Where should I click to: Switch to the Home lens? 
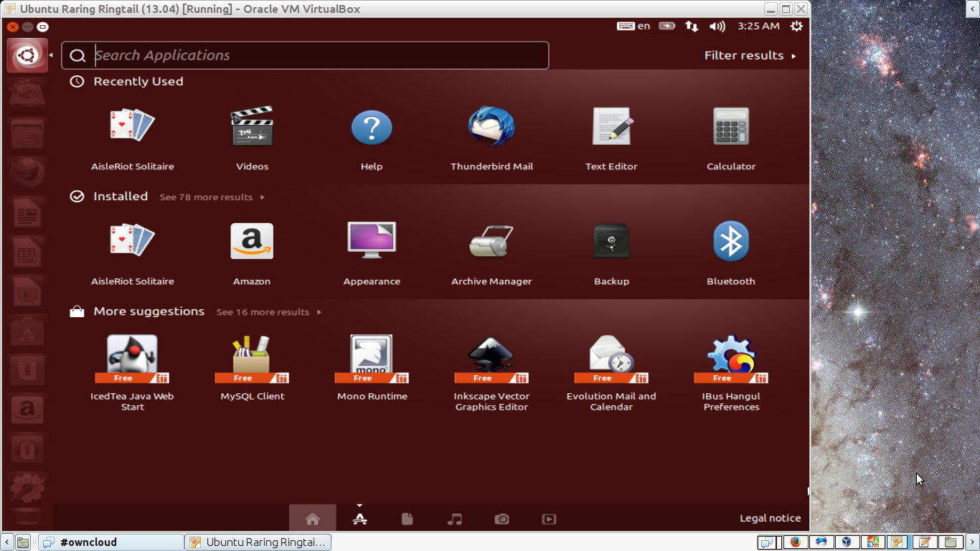[312, 519]
